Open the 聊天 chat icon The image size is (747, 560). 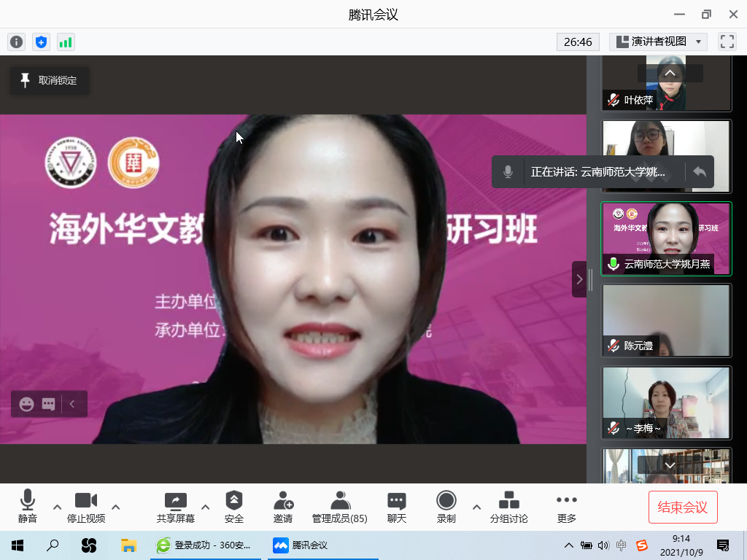pyautogui.click(x=396, y=507)
